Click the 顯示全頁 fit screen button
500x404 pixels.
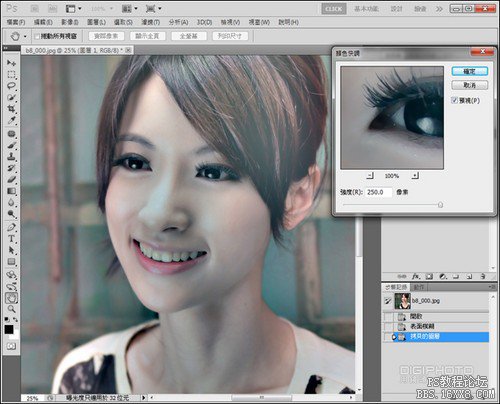147,36
